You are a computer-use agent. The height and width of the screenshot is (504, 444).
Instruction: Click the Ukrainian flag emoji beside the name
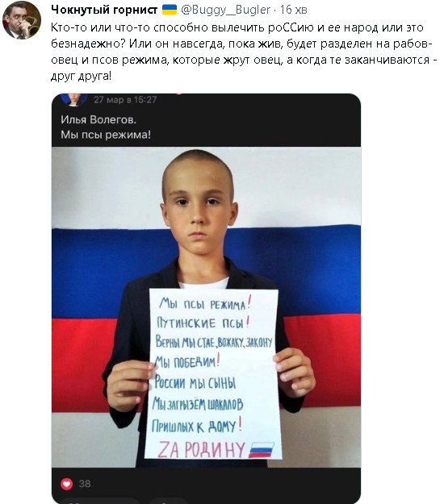170,10
